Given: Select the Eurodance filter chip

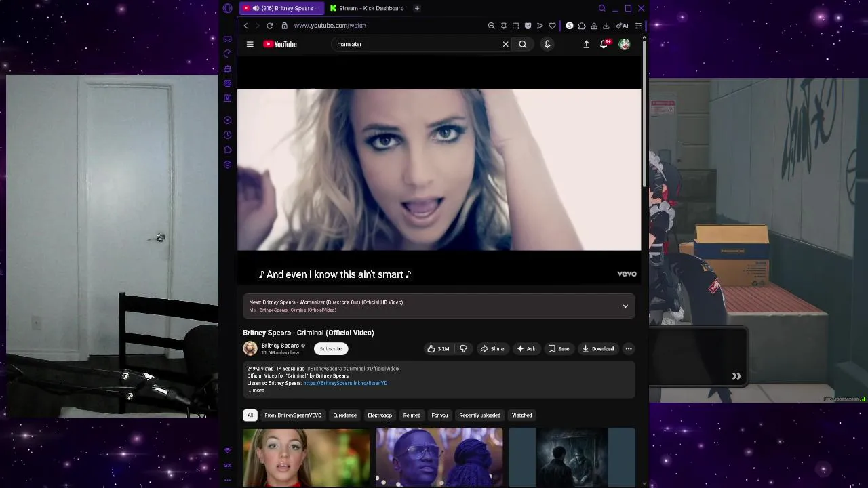Looking at the screenshot, I should click(x=344, y=415).
